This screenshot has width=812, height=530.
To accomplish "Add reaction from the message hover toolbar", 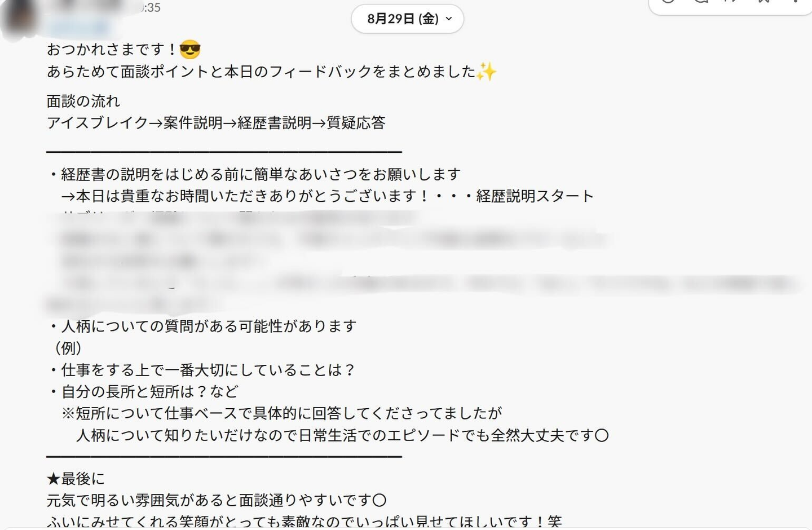I will point(668,1).
